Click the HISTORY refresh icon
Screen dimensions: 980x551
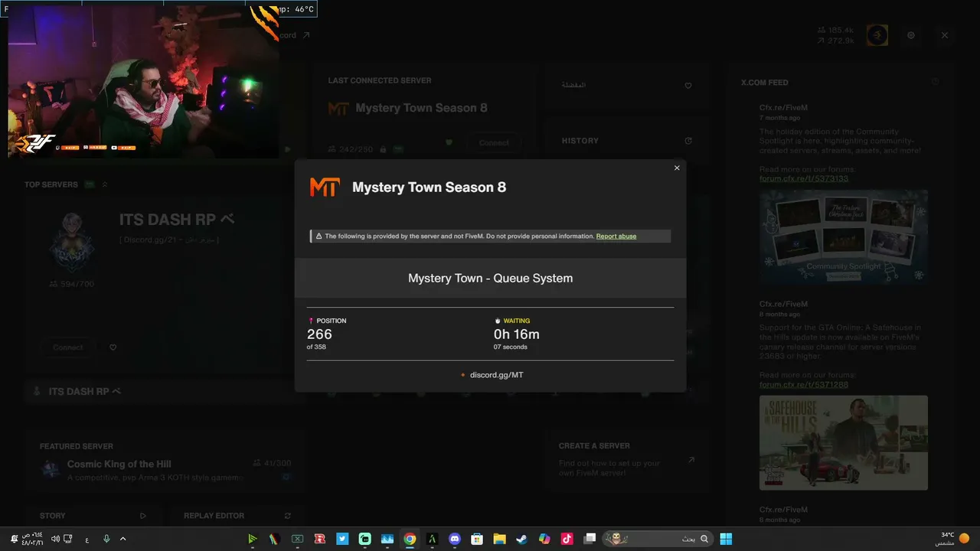coord(688,141)
